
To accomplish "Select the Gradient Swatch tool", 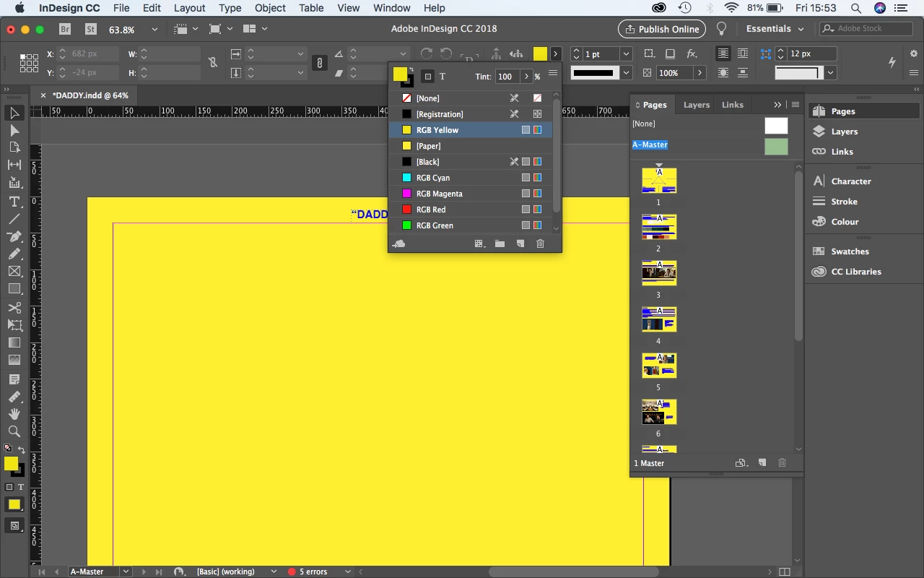I will pyautogui.click(x=14, y=342).
